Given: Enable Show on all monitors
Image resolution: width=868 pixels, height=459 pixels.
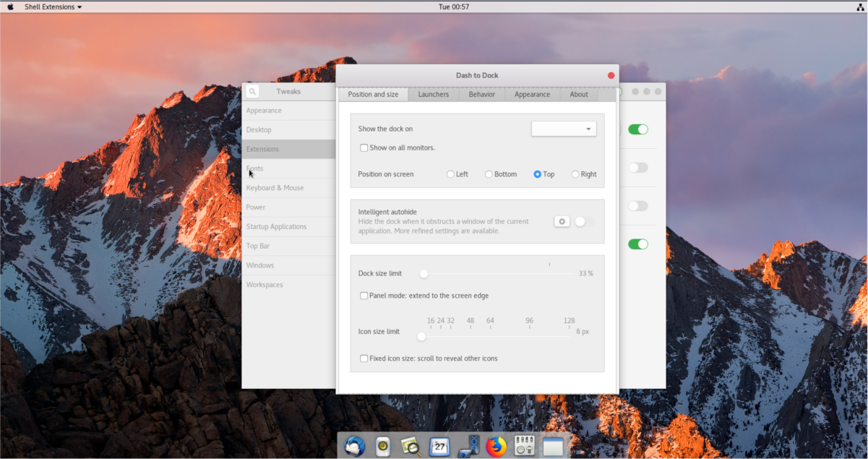Looking at the screenshot, I should click(364, 147).
